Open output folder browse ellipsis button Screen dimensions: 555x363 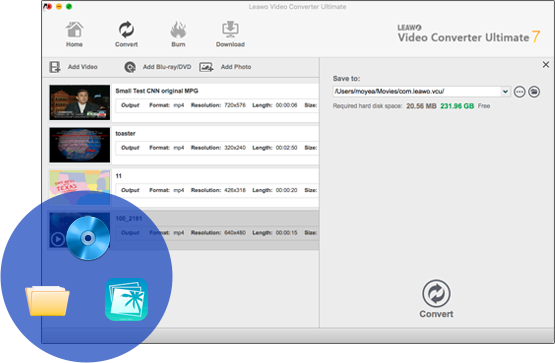[x=519, y=92]
